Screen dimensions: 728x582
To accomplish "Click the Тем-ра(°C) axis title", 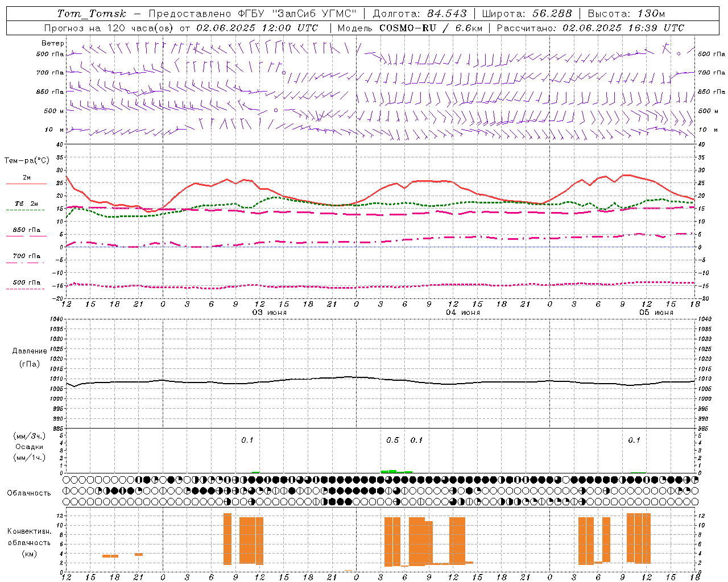I will (x=27, y=161).
